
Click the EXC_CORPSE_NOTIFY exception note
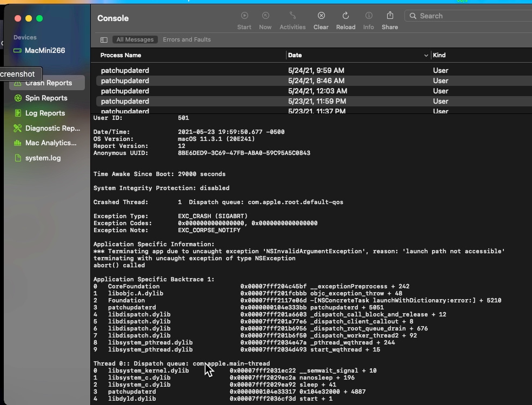pos(209,230)
